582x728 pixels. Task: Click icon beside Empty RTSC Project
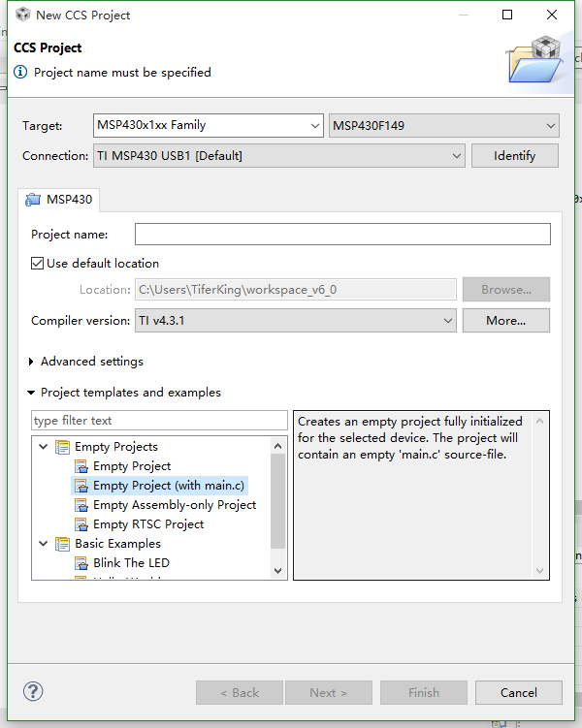pos(81,524)
